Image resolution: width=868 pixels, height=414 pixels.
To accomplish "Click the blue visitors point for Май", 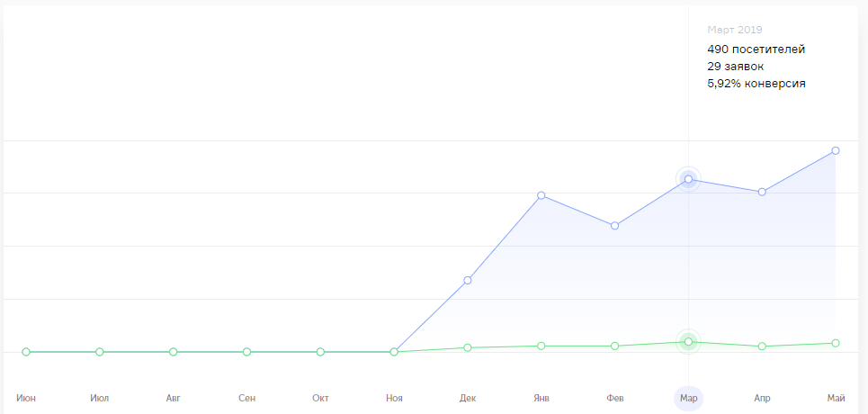I will (x=836, y=150).
